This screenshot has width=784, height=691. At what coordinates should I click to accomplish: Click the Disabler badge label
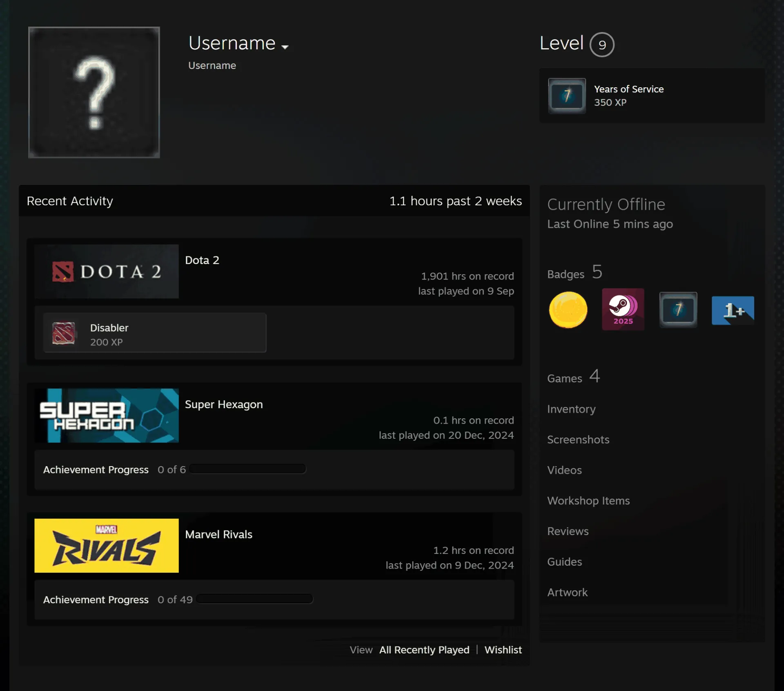point(109,328)
